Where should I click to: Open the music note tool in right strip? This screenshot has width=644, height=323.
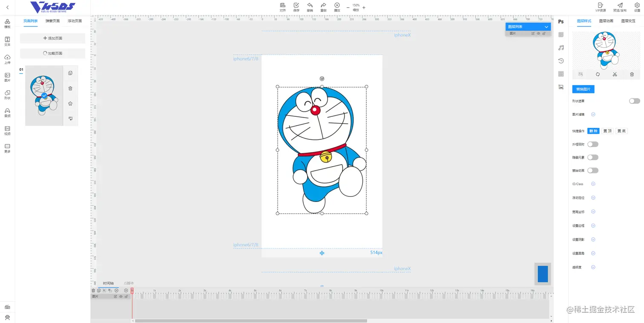tap(561, 48)
